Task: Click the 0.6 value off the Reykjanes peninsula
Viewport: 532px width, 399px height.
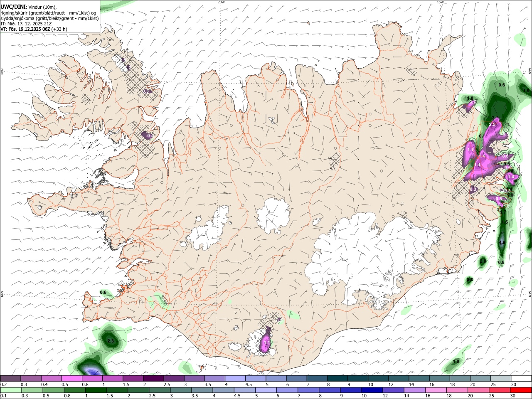Action: tap(103, 293)
